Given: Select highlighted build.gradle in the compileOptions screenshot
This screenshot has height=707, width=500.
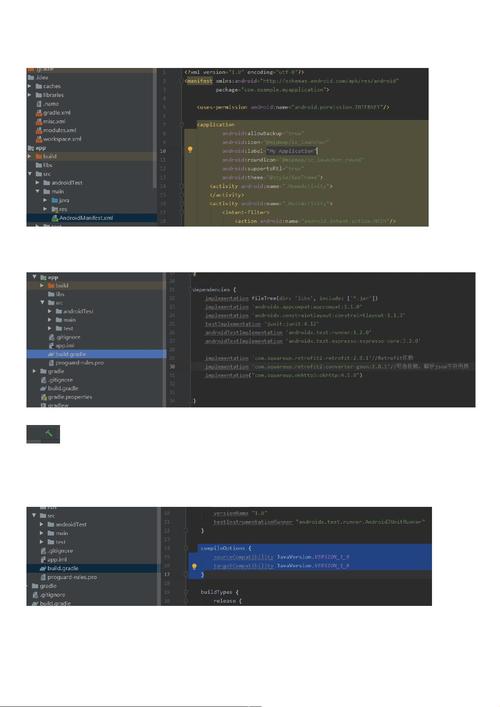Looking at the screenshot, I should pyautogui.click(x=63, y=569).
